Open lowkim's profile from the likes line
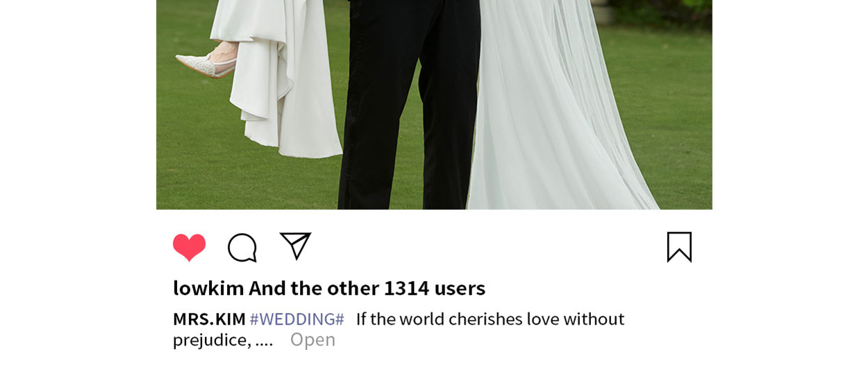The height and width of the screenshot is (392, 868). pyautogui.click(x=208, y=287)
